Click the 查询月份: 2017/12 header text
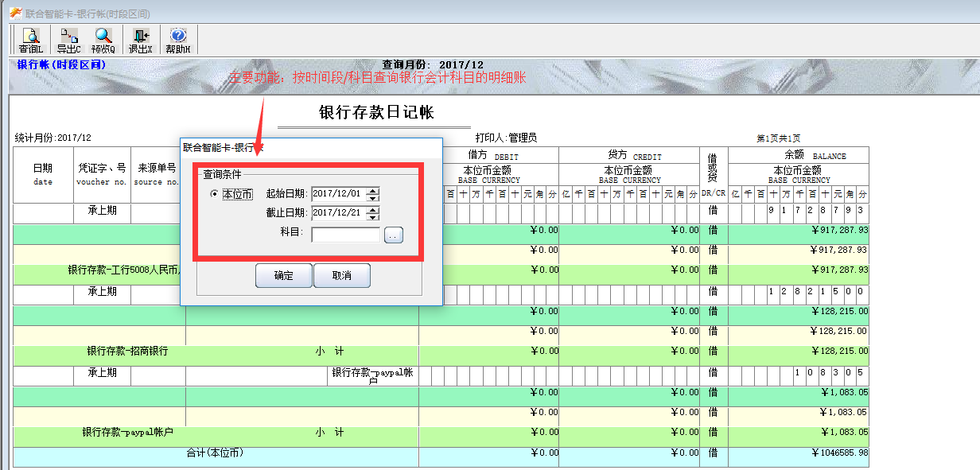Screen dimensions: 980x470 coord(433,64)
